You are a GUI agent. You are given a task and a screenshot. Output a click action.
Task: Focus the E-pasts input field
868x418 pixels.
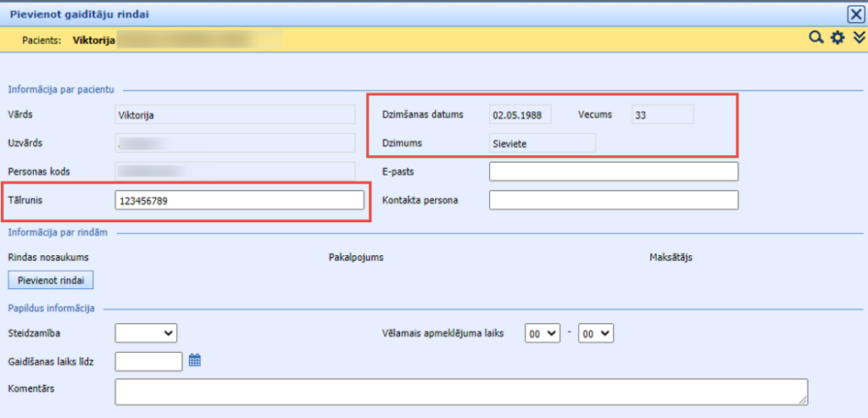point(614,171)
